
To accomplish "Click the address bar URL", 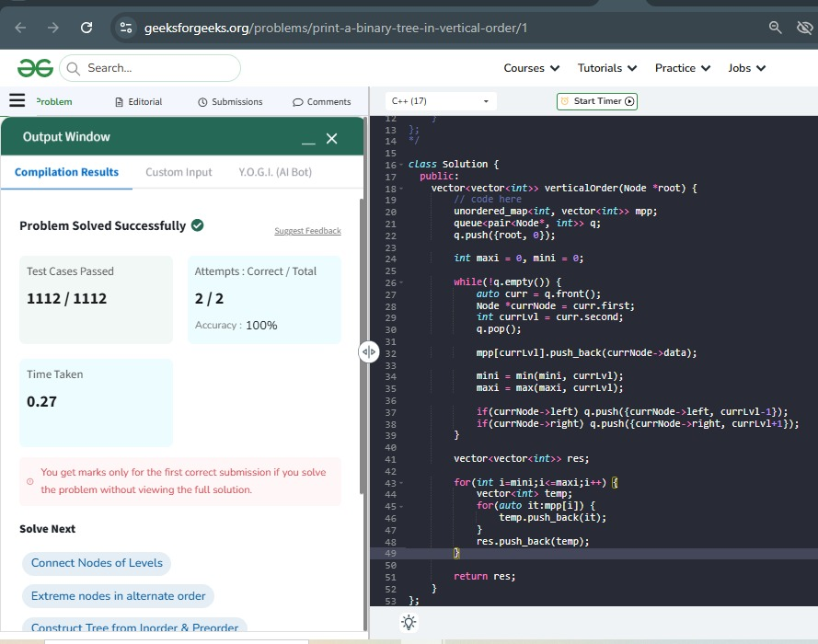I will [336, 28].
